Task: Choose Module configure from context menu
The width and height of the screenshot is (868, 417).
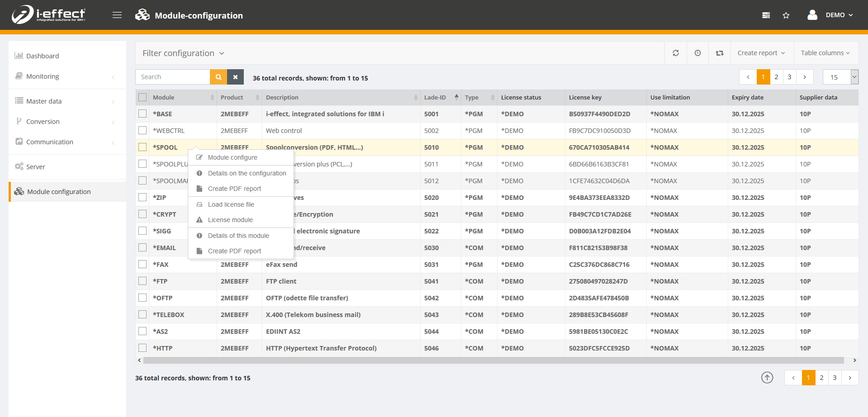Action: (232, 157)
